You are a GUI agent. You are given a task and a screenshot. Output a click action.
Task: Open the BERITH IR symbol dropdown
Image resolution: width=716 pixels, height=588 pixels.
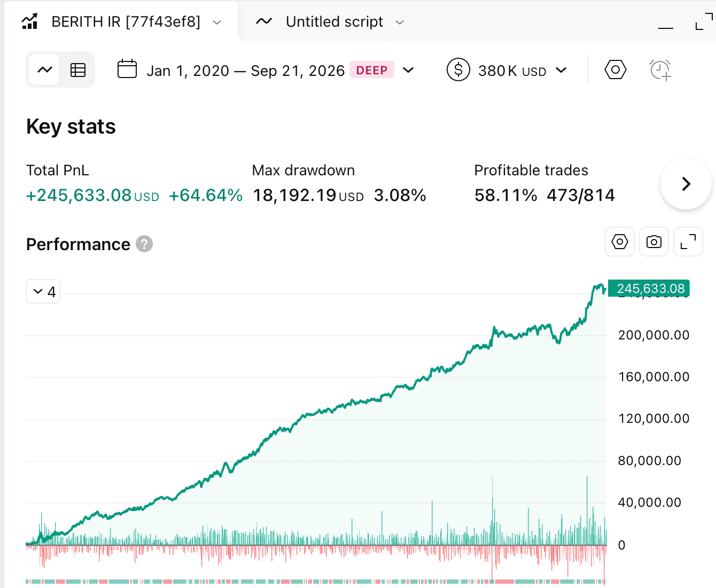(x=217, y=22)
